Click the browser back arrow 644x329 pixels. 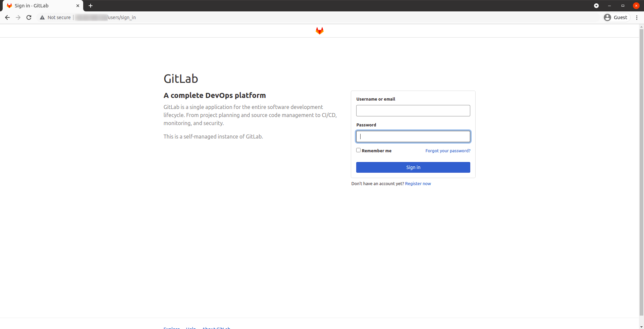[7, 17]
